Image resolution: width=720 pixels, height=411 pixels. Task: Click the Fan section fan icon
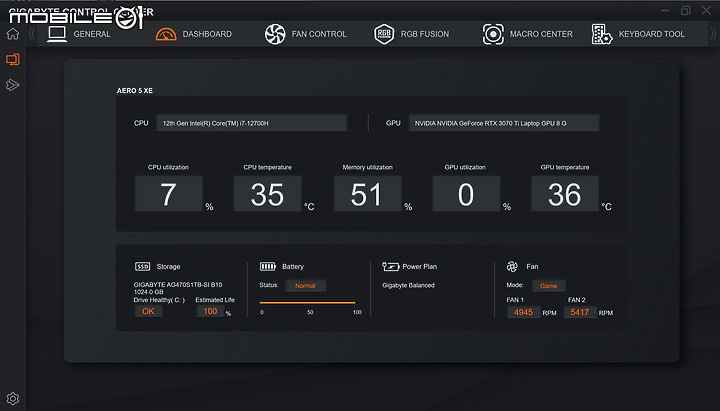(x=512, y=266)
